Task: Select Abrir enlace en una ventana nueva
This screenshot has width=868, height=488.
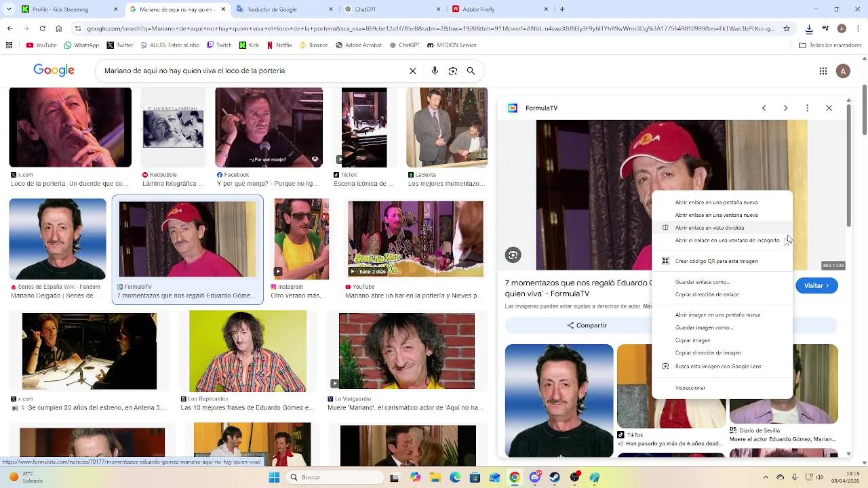Action: click(722, 215)
